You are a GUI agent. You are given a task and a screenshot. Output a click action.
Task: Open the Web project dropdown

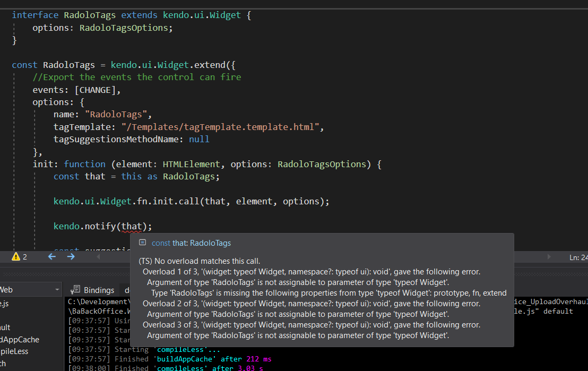pyautogui.click(x=57, y=290)
